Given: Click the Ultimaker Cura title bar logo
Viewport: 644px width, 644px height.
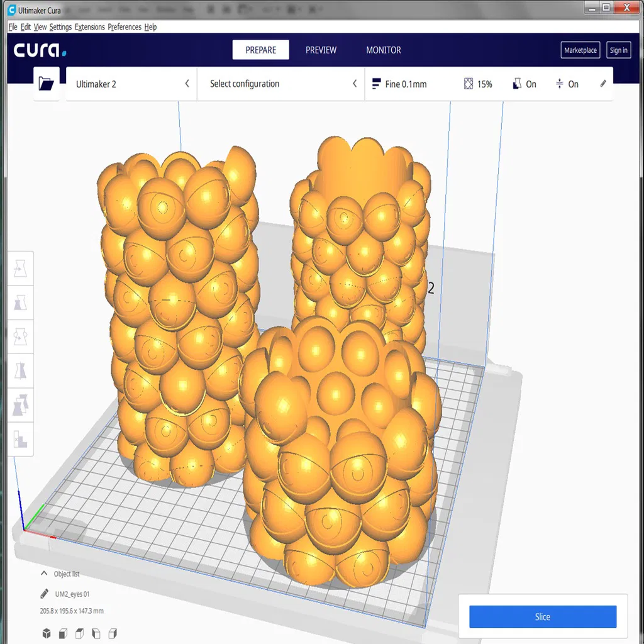Looking at the screenshot, I should [x=12, y=10].
